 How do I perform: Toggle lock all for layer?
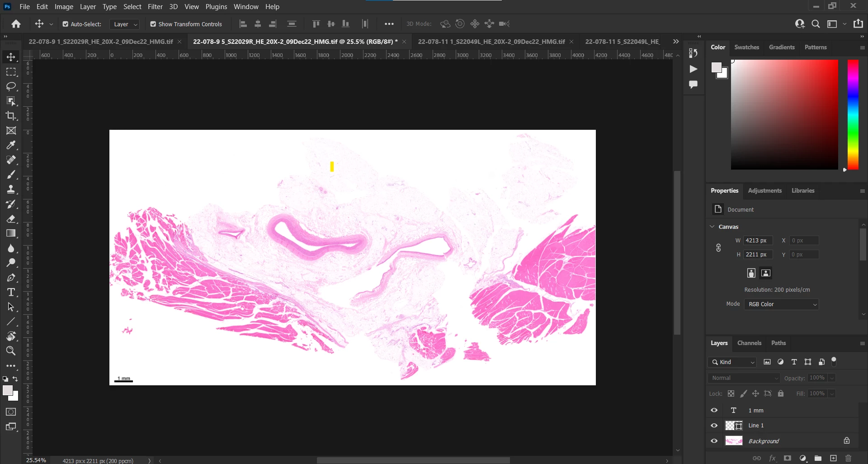[x=781, y=393]
